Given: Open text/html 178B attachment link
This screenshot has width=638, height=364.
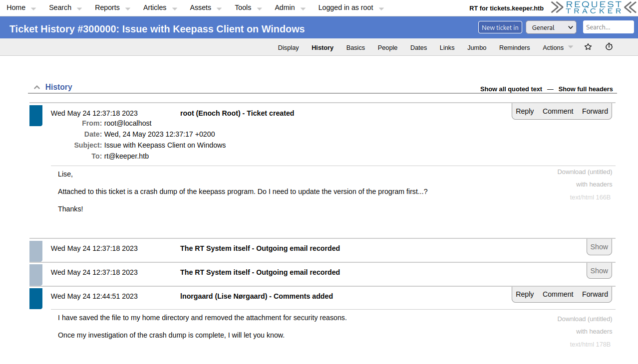Looking at the screenshot, I should click(590, 345).
